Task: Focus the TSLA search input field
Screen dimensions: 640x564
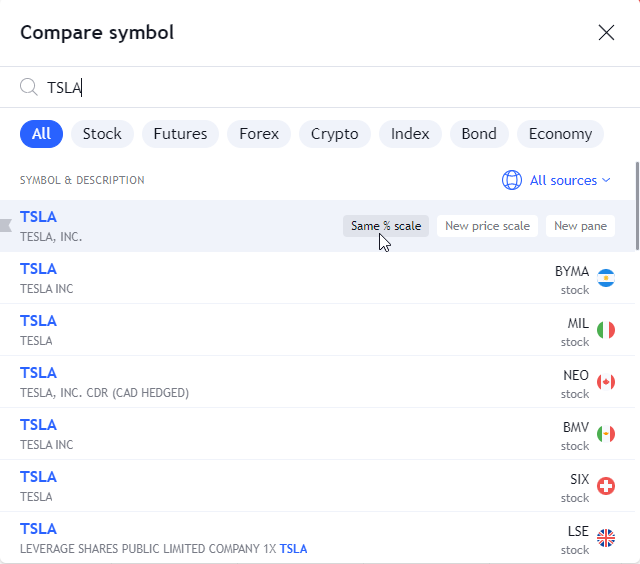Action: pyautogui.click(x=320, y=87)
